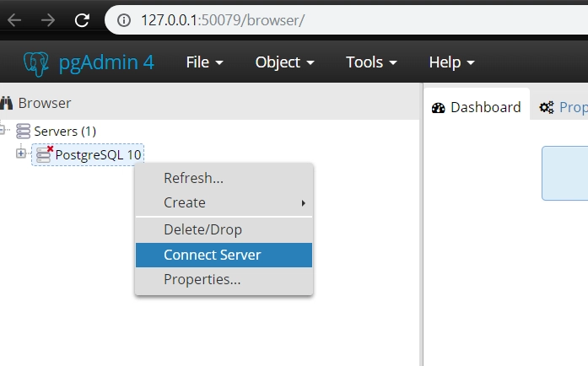Reload the page with the refresh icon
This screenshot has width=588, height=366.
[x=82, y=20]
